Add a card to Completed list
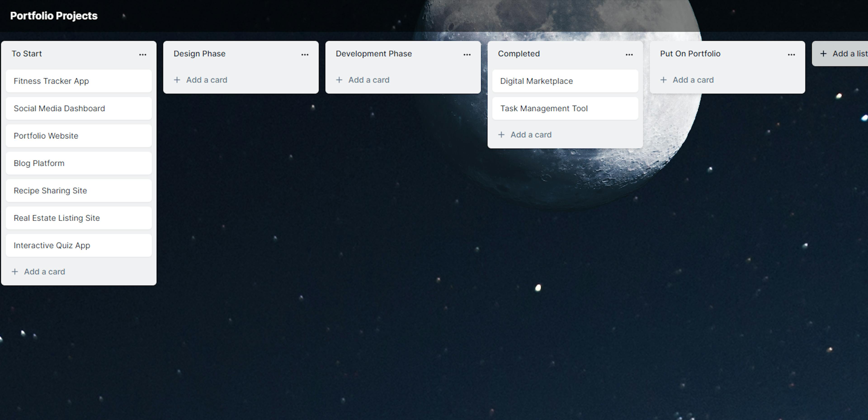 click(x=531, y=135)
